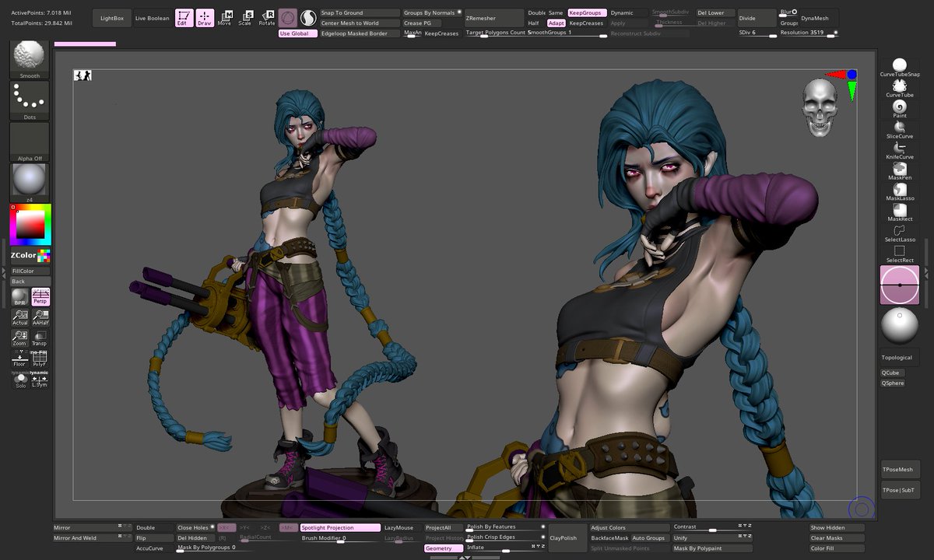Click the Transp transparency icon
Image resolution: width=934 pixels, height=560 pixels.
coord(40,338)
